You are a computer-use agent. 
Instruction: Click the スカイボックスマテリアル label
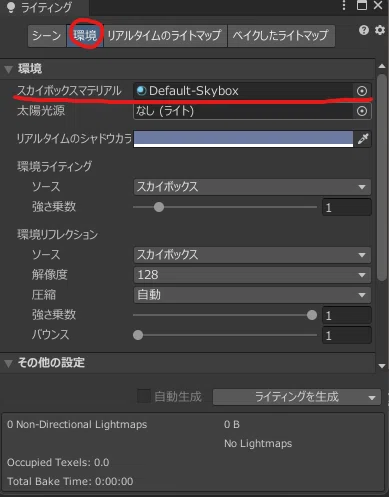[69, 91]
